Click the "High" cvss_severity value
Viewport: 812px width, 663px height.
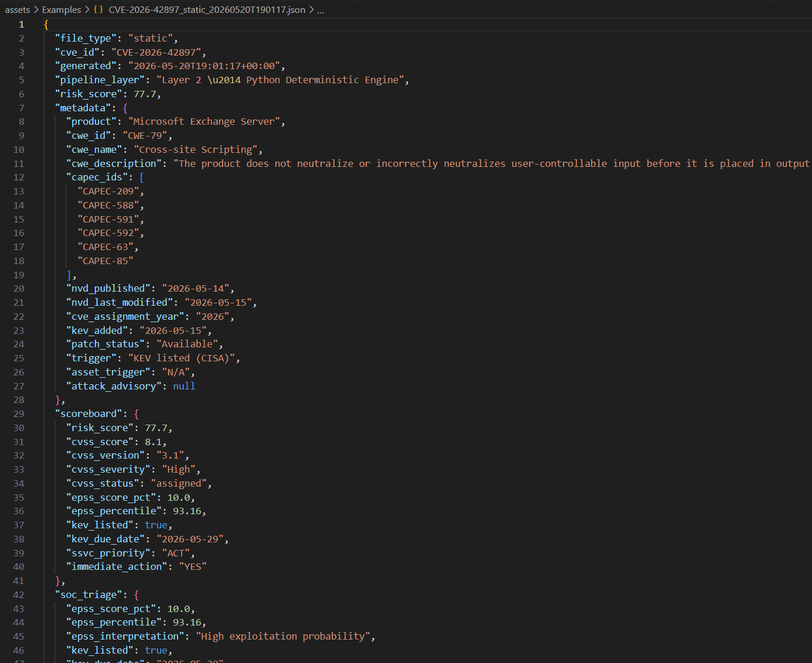click(x=179, y=469)
